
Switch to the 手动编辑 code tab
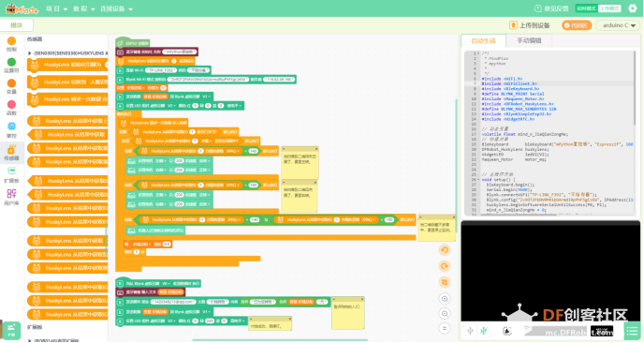coord(529,40)
